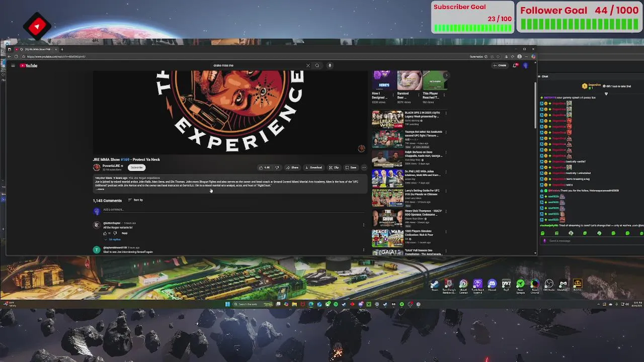The width and height of the screenshot is (644, 362).
Task: Like the 'All the Rogan variants' comment
Action: pyautogui.click(x=105, y=233)
